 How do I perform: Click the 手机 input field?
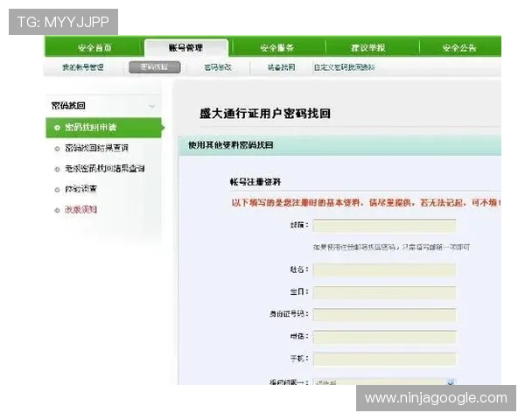pyautogui.click(x=385, y=359)
